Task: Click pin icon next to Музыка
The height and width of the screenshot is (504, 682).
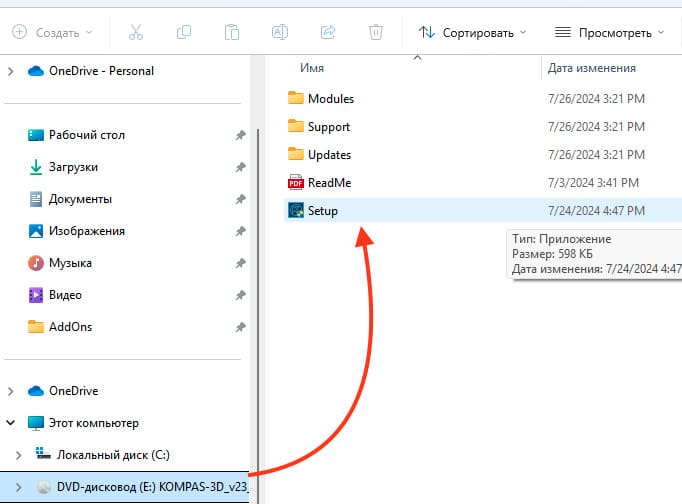Action: click(x=241, y=263)
